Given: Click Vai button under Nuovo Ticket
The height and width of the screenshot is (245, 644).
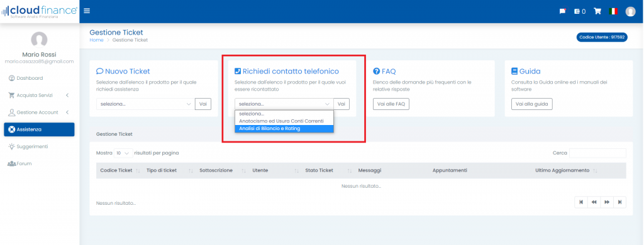Looking at the screenshot, I should (x=203, y=104).
